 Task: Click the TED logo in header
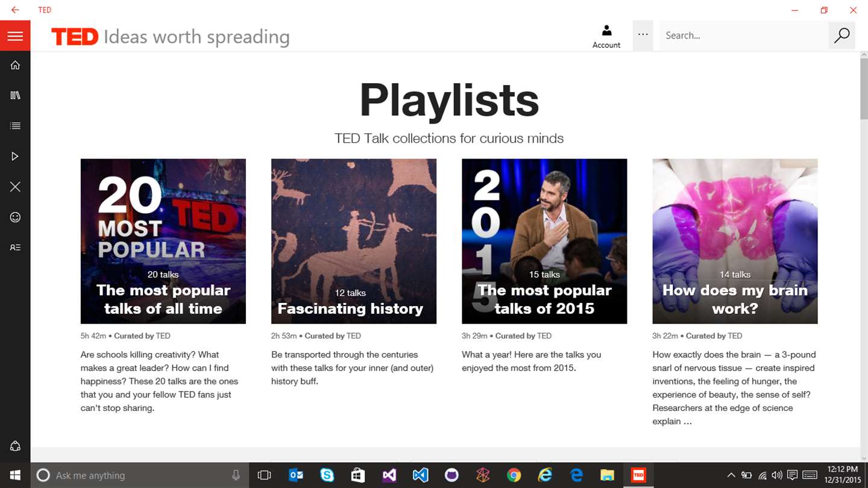[x=75, y=37]
